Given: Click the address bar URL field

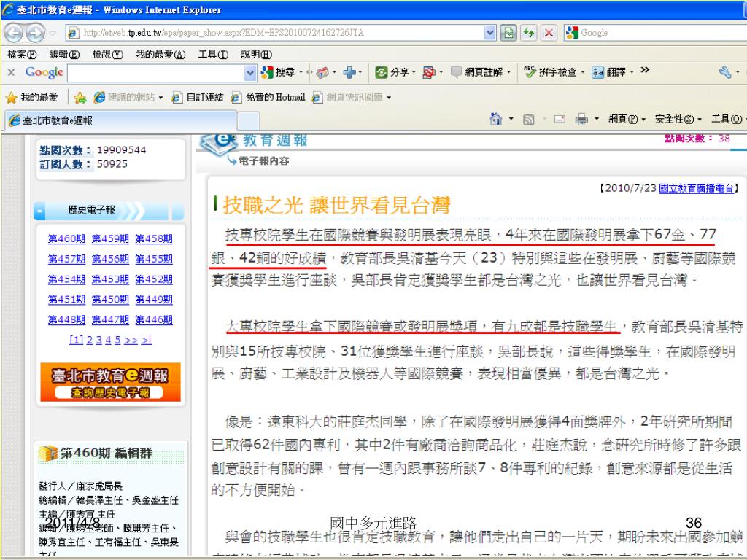Looking at the screenshot, I should 281,33.
